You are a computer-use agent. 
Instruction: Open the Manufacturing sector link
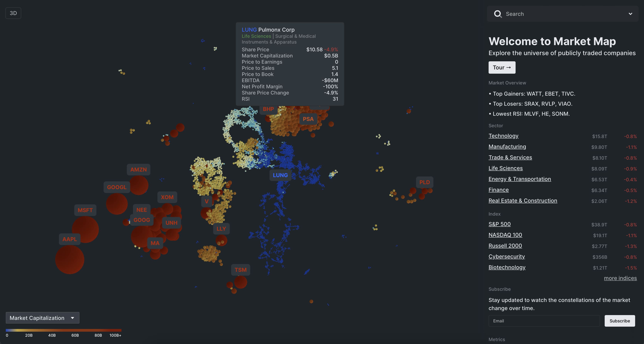(x=507, y=147)
